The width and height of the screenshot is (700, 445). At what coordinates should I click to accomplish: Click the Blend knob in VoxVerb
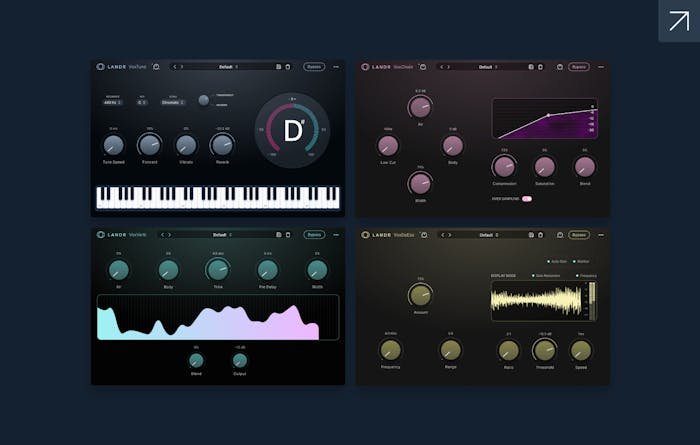pyautogui.click(x=196, y=360)
